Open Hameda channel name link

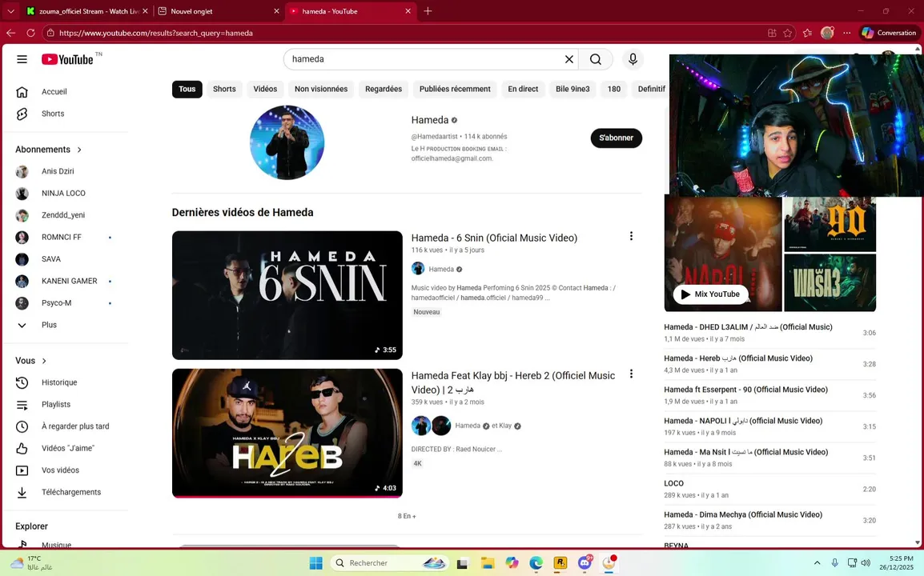pos(430,120)
